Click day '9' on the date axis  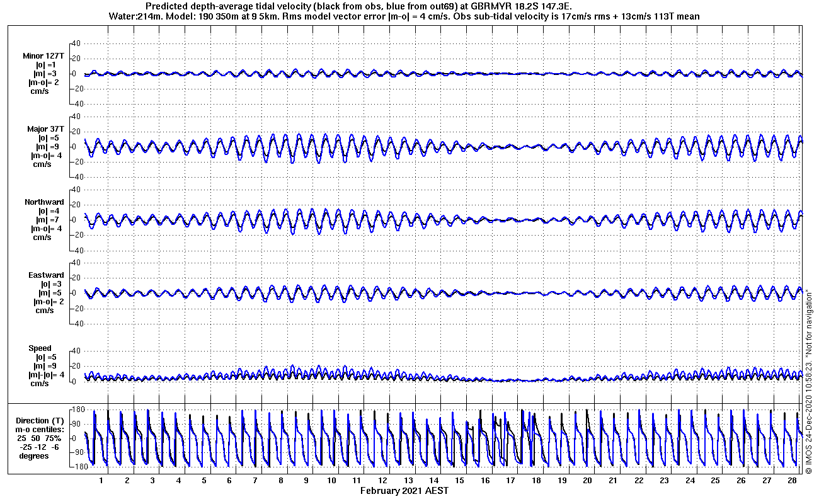[306, 481]
